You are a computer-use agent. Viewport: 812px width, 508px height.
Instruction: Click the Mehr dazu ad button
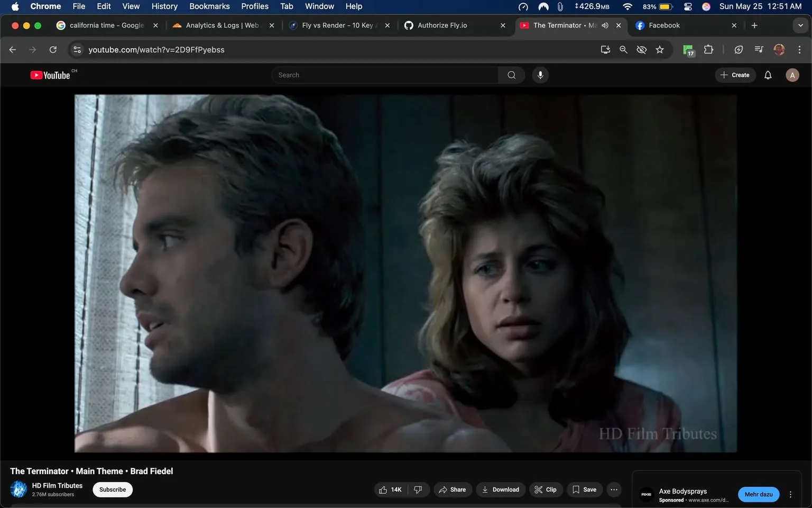pyautogui.click(x=758, y=494)
